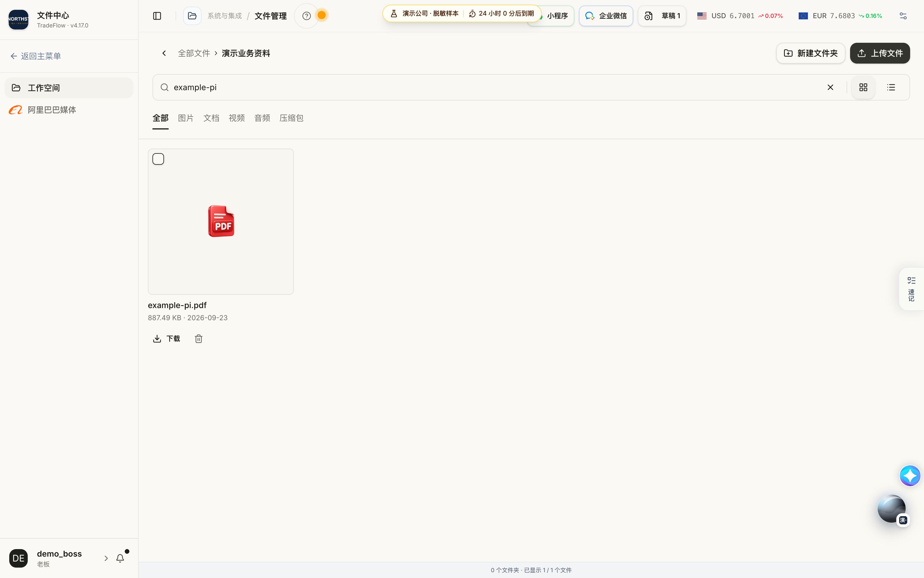Image resolution: width=924 pixels, height=578 pixels.
Task: Open the example-pi.pdf thumbnail preview
Action: (221, 222)
